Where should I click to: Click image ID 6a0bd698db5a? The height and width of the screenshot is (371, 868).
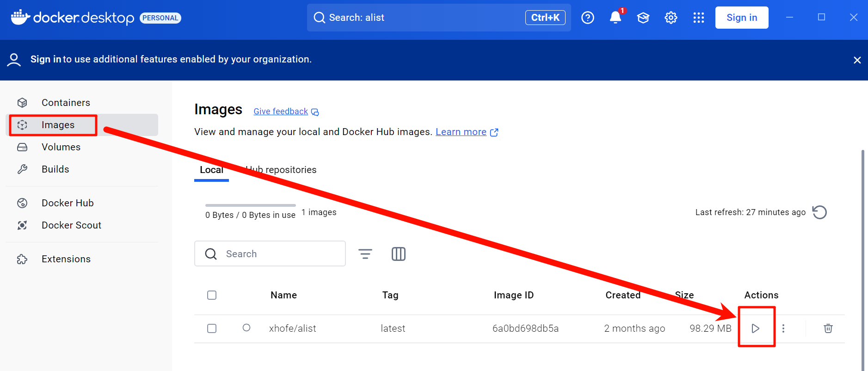point(525,328)
